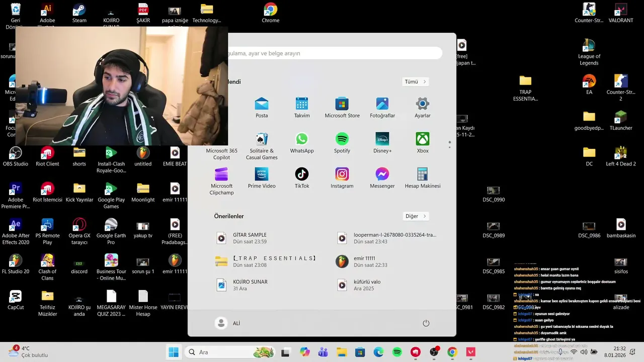Click the Windows Start button on taskbar
The height and width of the screenshot is (362, 644).
174,352
